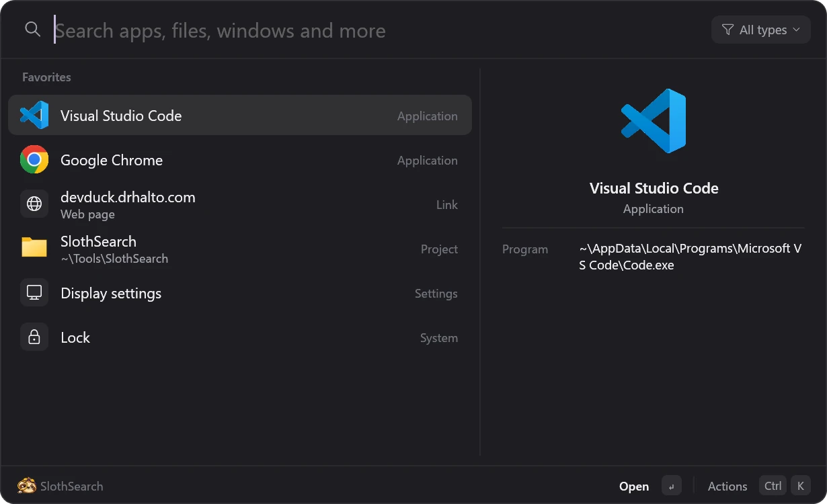
Task: Click the globe icon for devduck.drhalto.com
Action: [34, 204]
